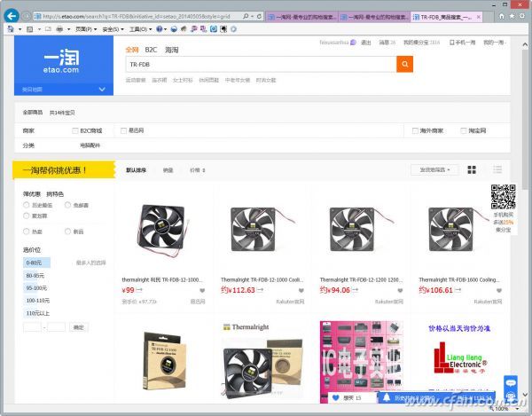Image resolution: width=532 pixels, height=416 pixels.
Task: Click the etao.com logo
Action: tap(61, 61)
